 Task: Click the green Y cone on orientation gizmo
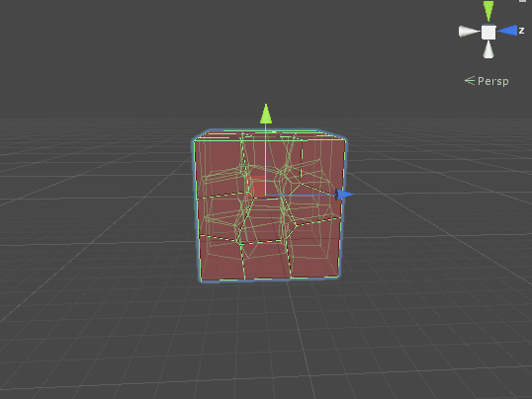488,11
